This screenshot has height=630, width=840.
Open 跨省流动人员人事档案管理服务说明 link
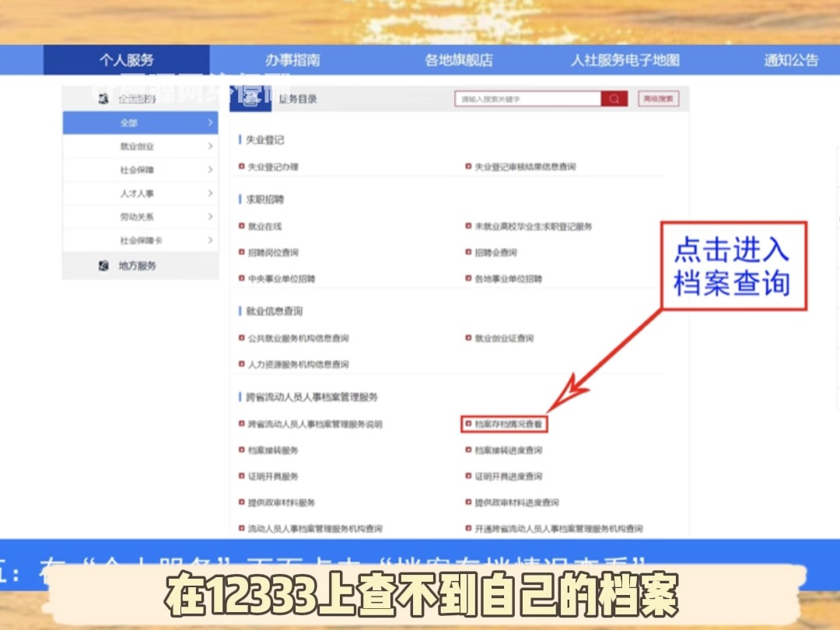click(x=315, y=425)
